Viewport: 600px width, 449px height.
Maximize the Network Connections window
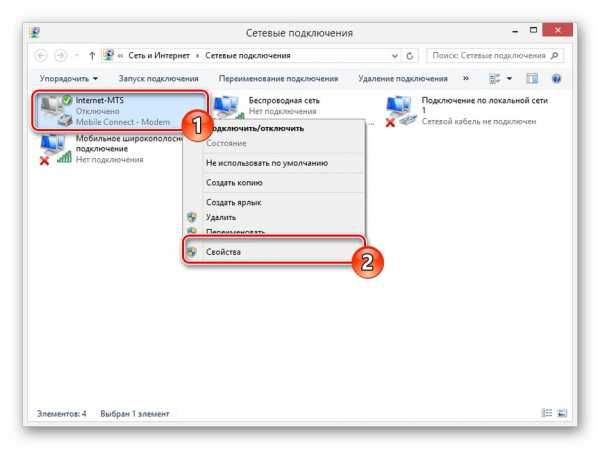point(533,30)
